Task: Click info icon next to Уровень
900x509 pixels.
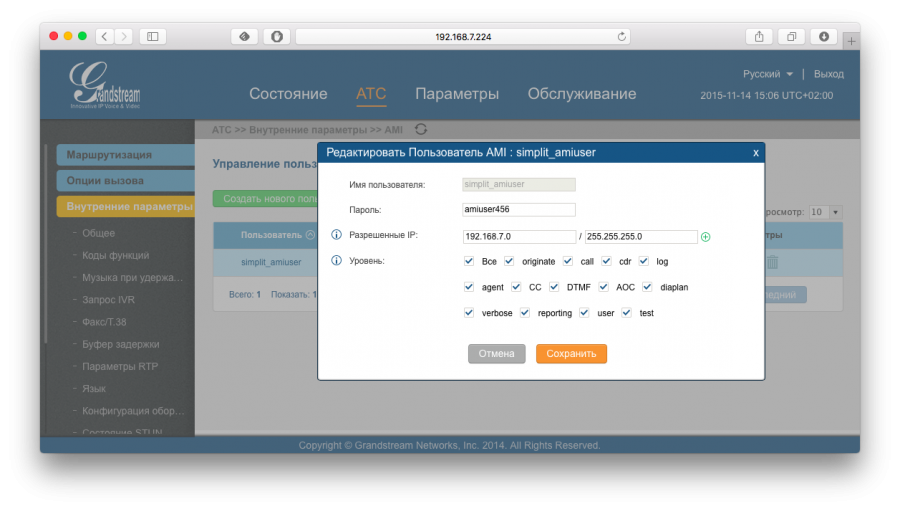Action: pos(336,261)
